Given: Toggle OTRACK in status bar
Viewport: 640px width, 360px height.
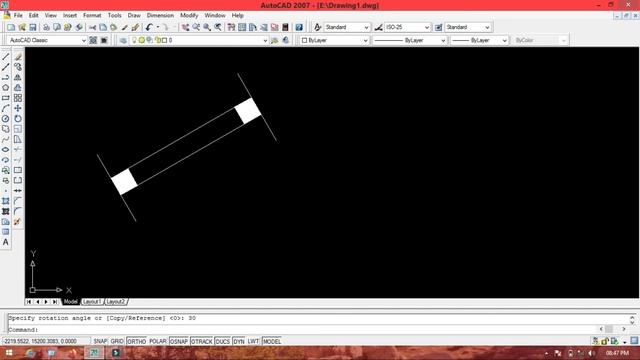Looking at the screenshot, I should pos(202,341).
